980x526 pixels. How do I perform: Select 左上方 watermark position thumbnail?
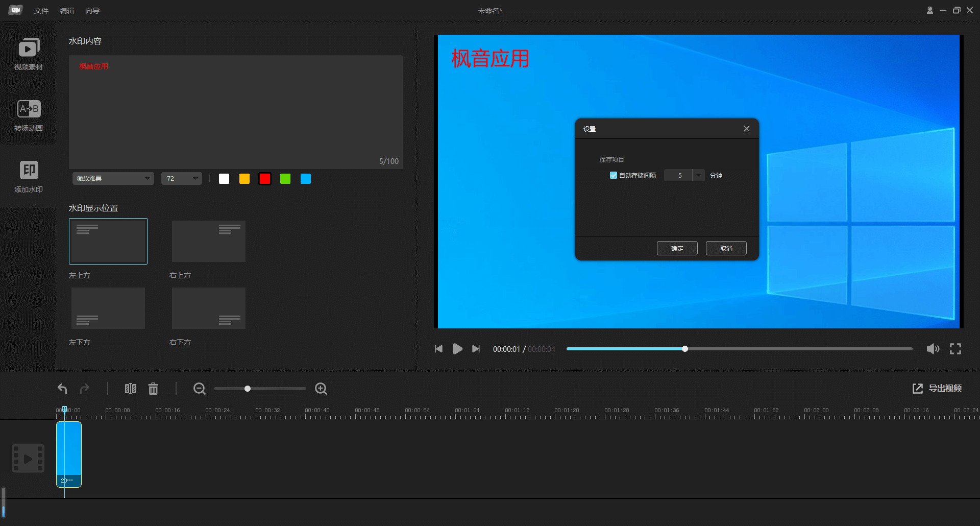108,241
